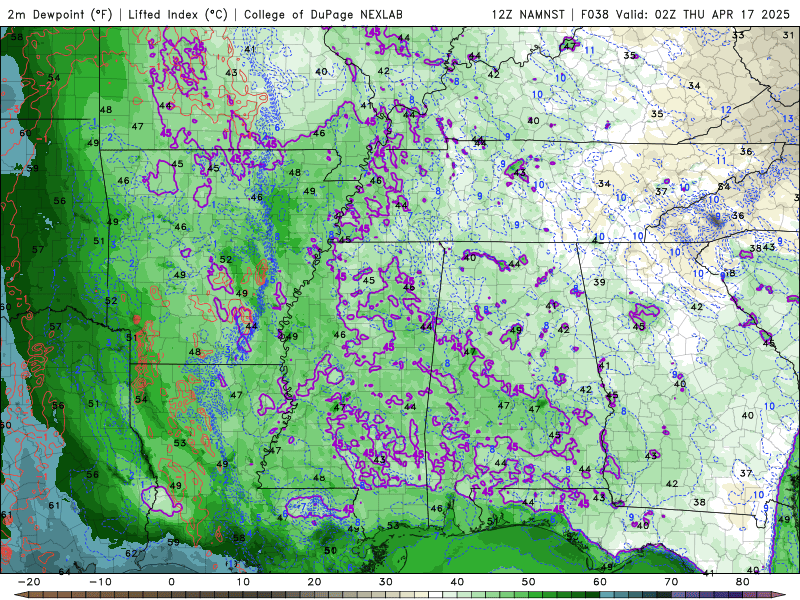
Task: Click the "62" dewpoint value on the map
Action: click(131, 554)
